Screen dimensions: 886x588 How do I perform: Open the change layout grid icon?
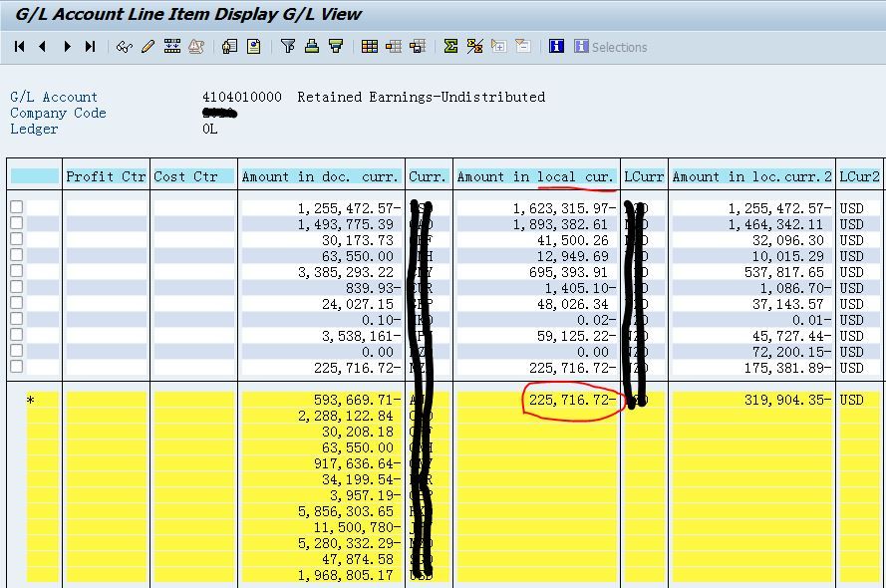click(370, 47)
